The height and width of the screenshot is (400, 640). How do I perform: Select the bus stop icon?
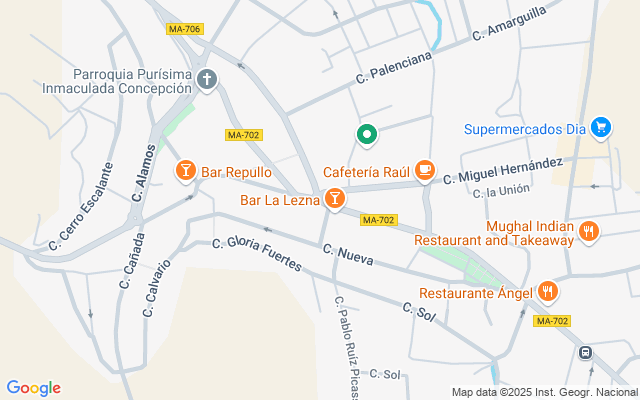[x=585, y=352]
